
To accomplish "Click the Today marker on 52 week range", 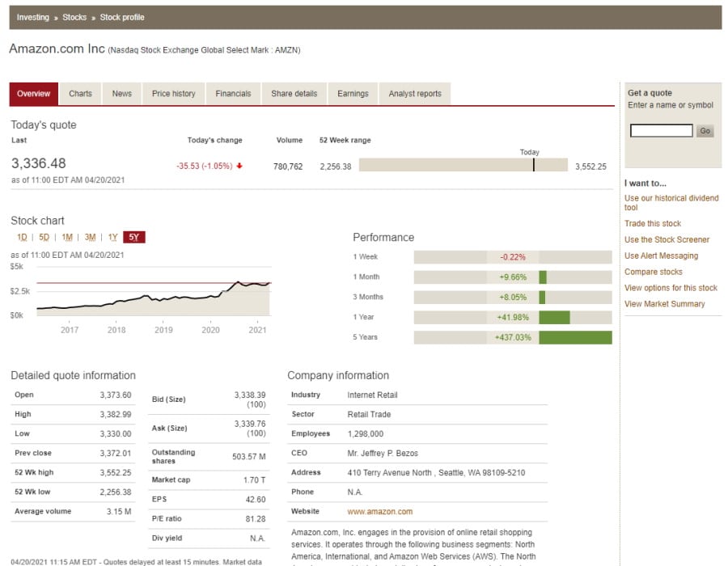I will pos(533,165).
